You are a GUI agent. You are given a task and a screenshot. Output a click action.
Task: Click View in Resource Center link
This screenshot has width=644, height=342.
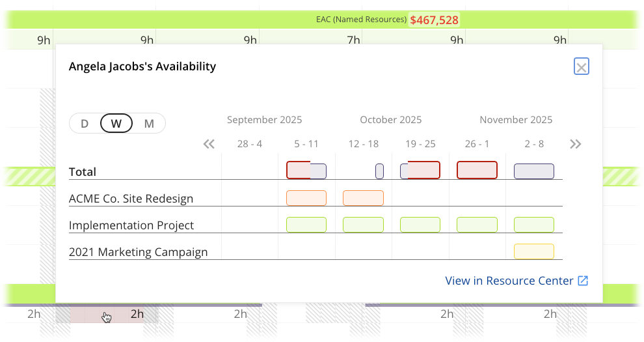pyautogui.click(x=509, y=281)
